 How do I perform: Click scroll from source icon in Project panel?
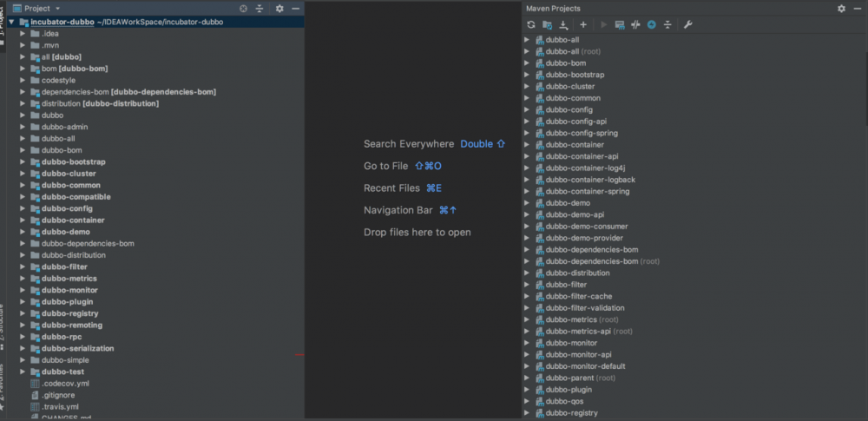(243, 9)
